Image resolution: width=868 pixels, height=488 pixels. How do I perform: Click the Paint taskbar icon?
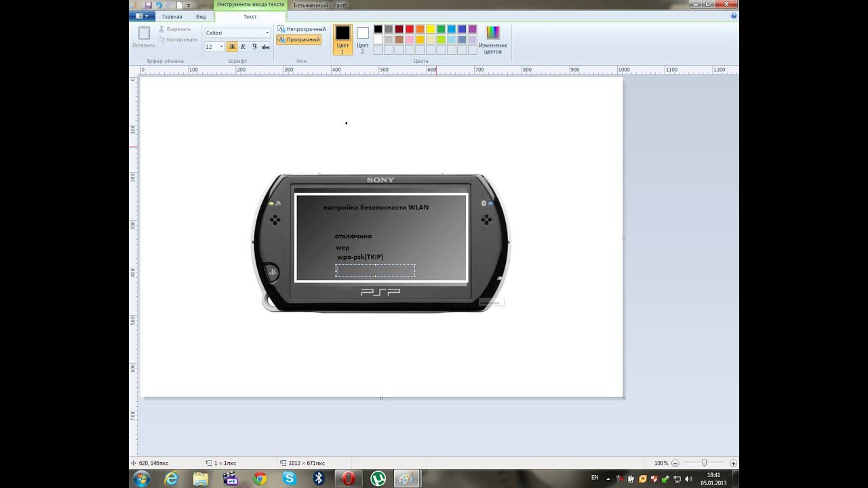406,479
